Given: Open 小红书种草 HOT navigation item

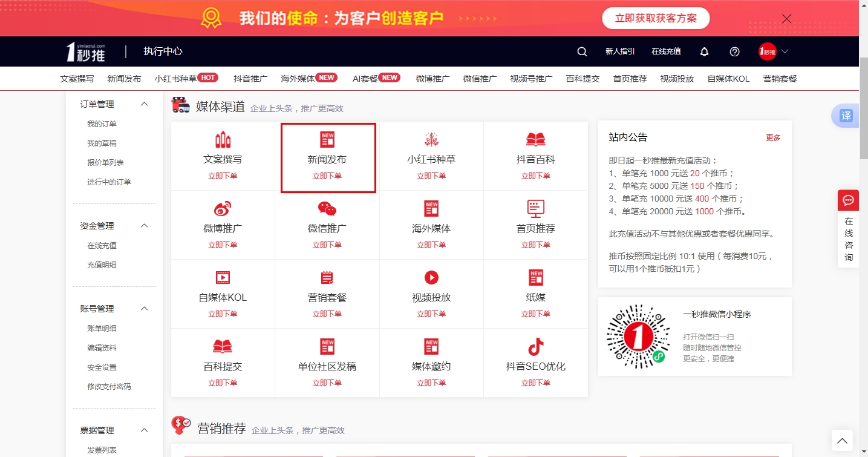Looking at the screenshot, I should point(186,79).
